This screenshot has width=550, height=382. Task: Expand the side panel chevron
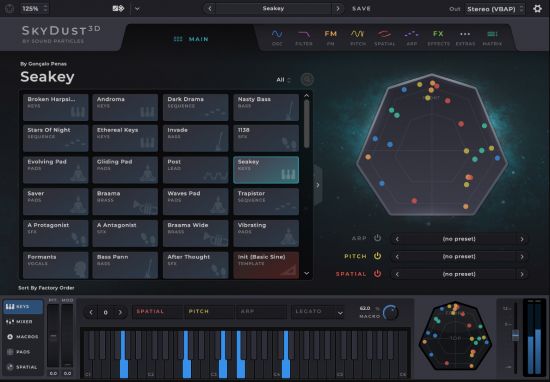(318, 185)
